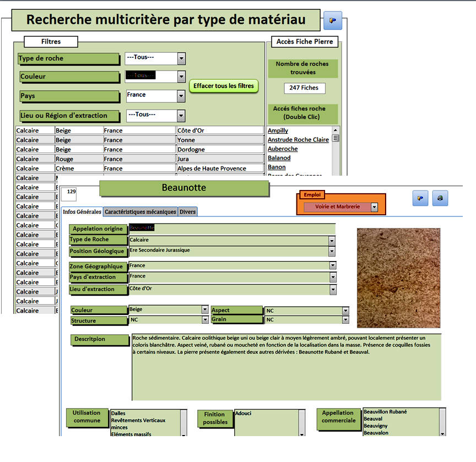Expand the Aspect dropdown in the Beaunotte sheet
The image size is (476, 462).
(345, 311)
